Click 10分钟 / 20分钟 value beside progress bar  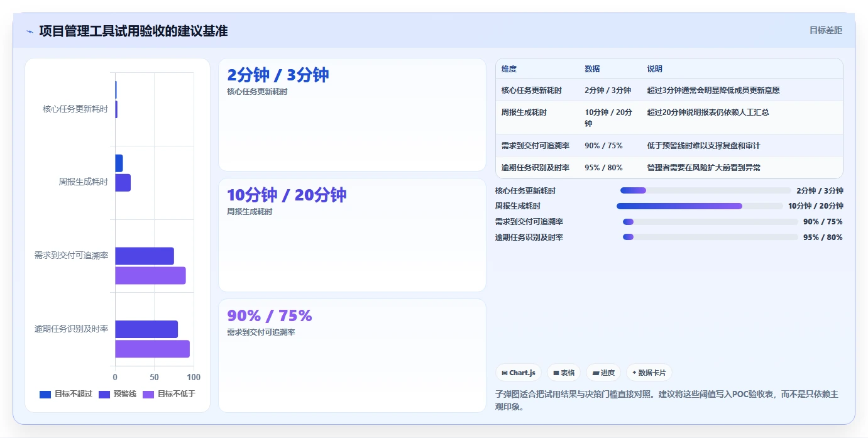pos(816,206)
